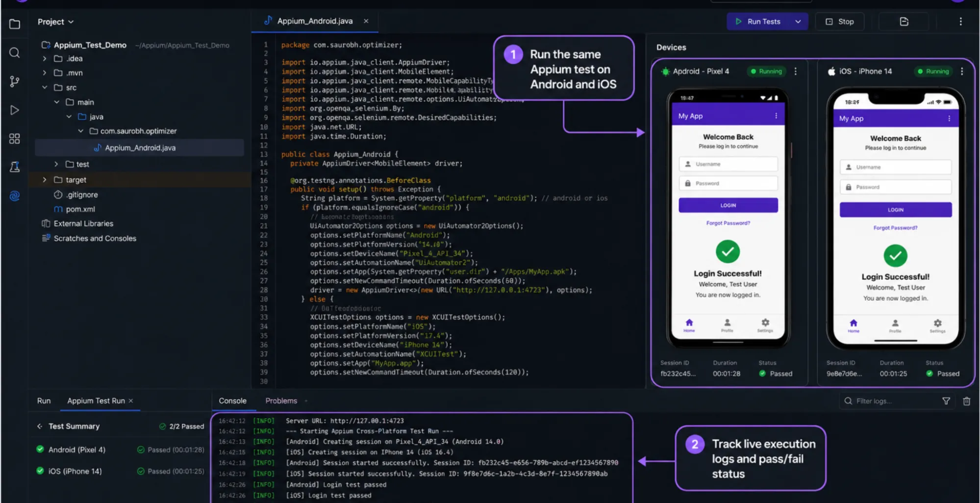Collapse the com.saurobh.optimizer package

[80, 131]
